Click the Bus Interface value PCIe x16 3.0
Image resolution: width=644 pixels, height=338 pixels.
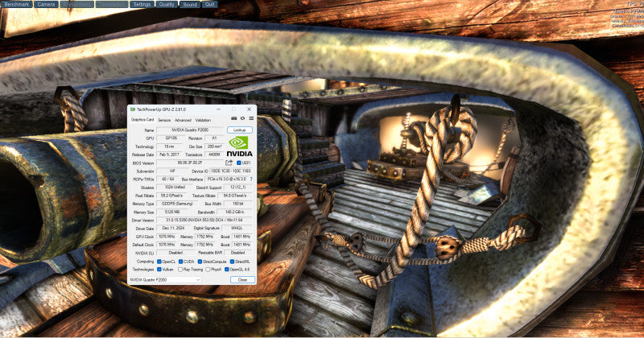coord(227,179)
